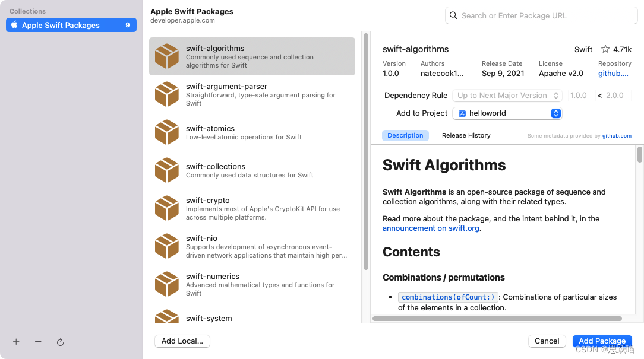Select the swift-crypto package box icon
The width and height of the screenshot is (644, 359).
[x=167, y=208]
